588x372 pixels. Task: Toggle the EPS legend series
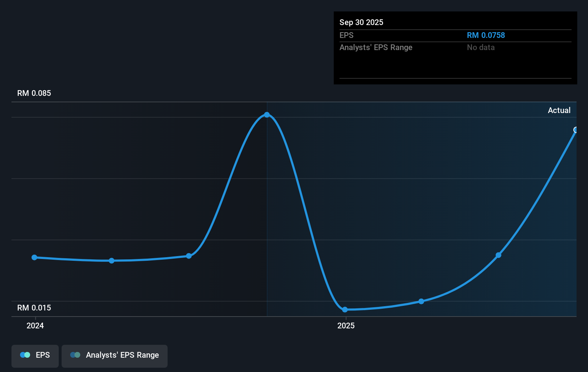[35, 356]
